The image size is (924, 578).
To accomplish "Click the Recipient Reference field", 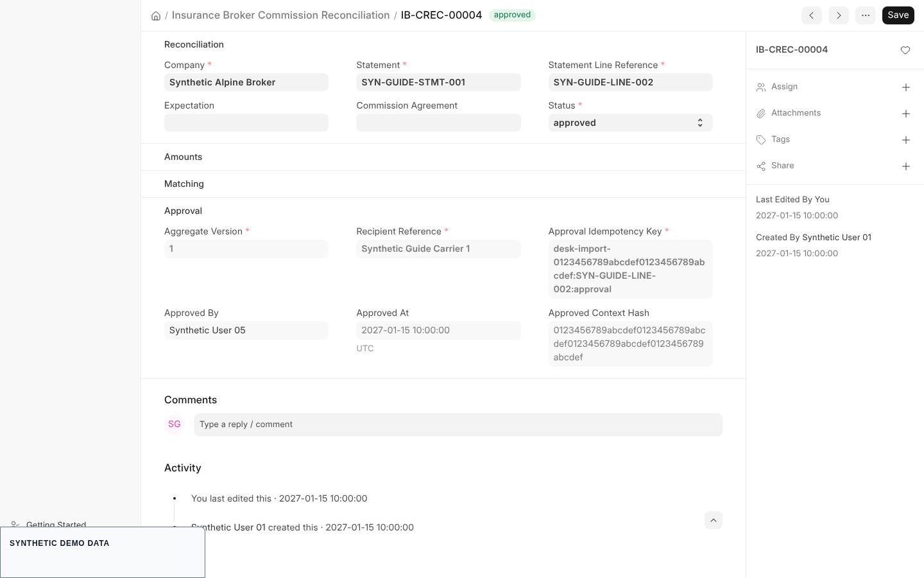I will coord(438,249).
